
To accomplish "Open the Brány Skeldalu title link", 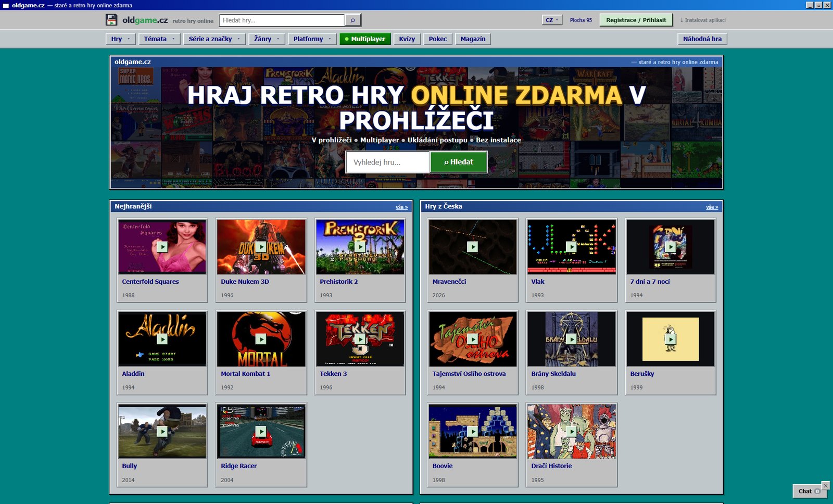I will 553,374.
